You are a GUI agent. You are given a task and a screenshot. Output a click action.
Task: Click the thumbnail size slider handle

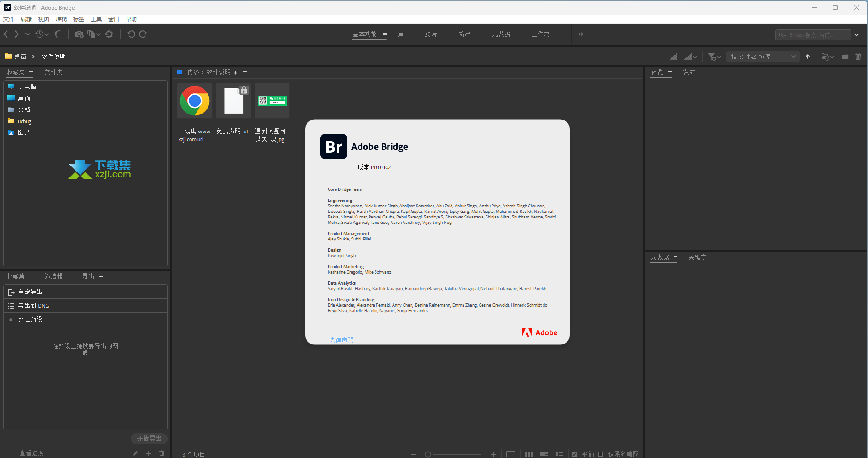[428, 454]
